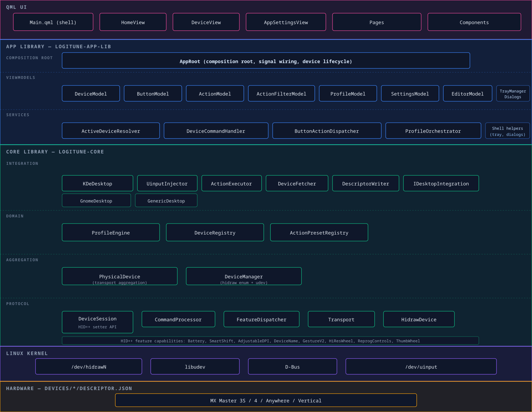
Task: Click the APP LIBRARY — LOGITUNE-APP-LIB heading
Action: coord(59,47)
